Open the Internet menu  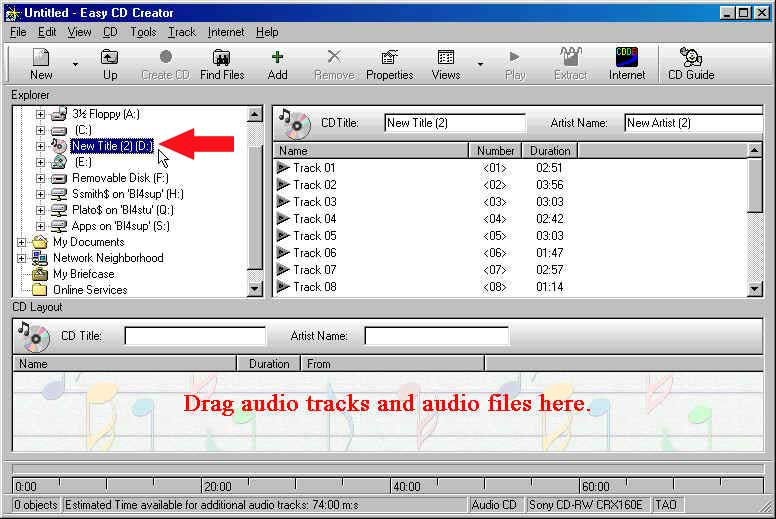[226, 32]
